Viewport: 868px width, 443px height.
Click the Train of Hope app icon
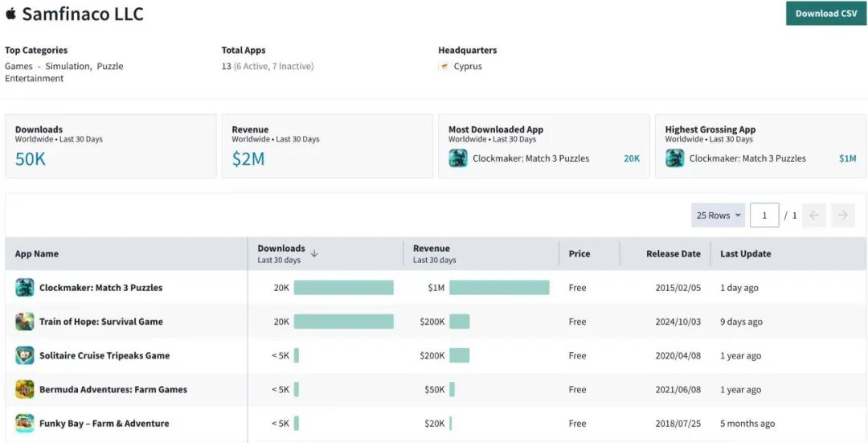point(25,322)
